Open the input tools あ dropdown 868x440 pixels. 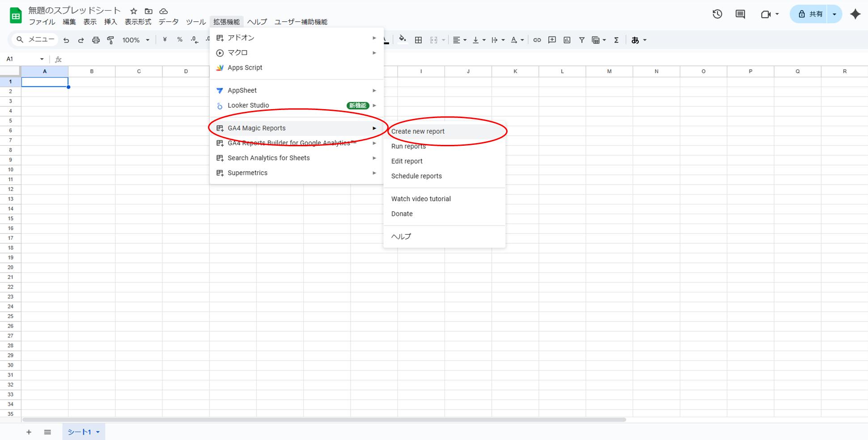coord(639,40)
